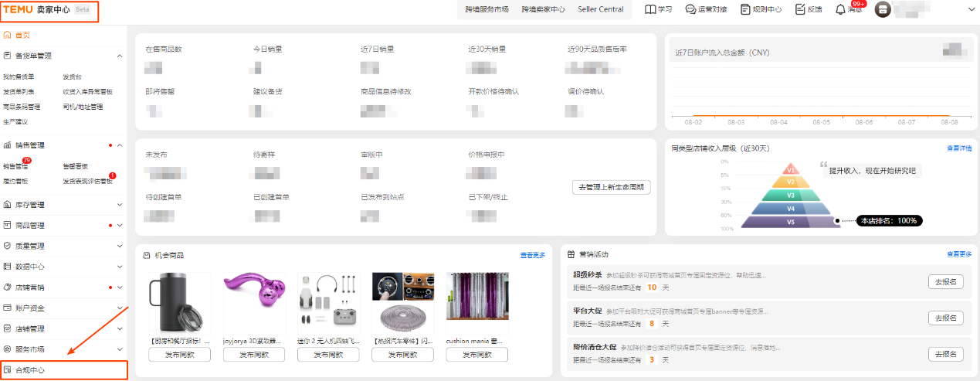Click the 营销活动 gift icon
980x381 pixels.
[571, 254]
